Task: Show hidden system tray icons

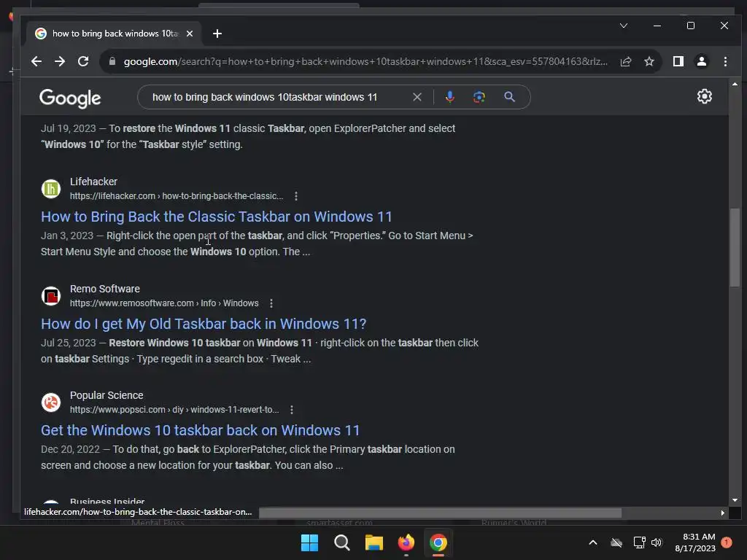Action: point(592,542)
